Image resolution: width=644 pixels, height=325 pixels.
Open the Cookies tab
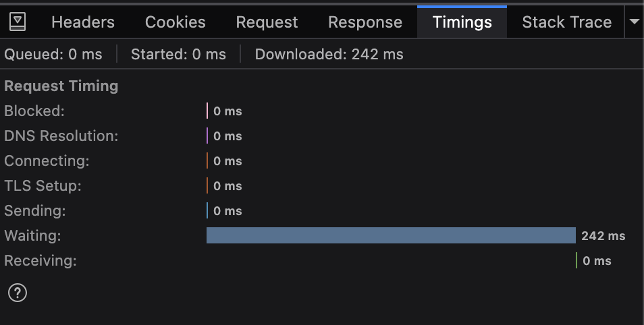click(x=176, y=22)
